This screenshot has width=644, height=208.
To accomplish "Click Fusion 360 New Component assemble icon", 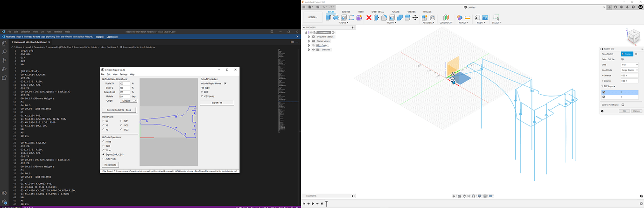I will tap(426, 18).
